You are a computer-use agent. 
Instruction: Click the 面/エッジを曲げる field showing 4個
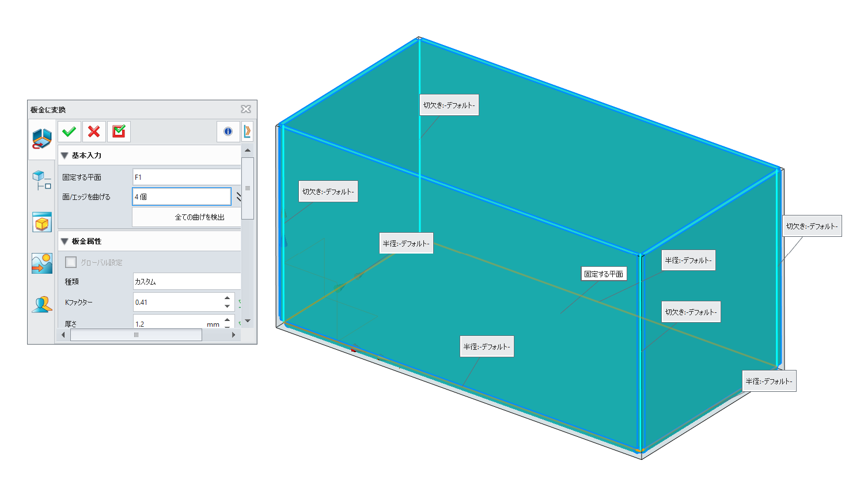pyautogui.click(x=181, y=197)
